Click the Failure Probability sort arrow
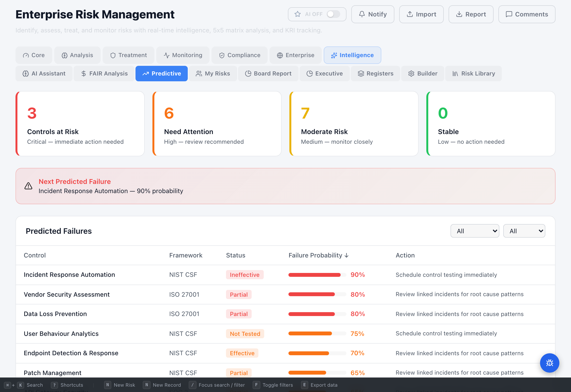This screenshot has width=571, height=392. (347, 255)
